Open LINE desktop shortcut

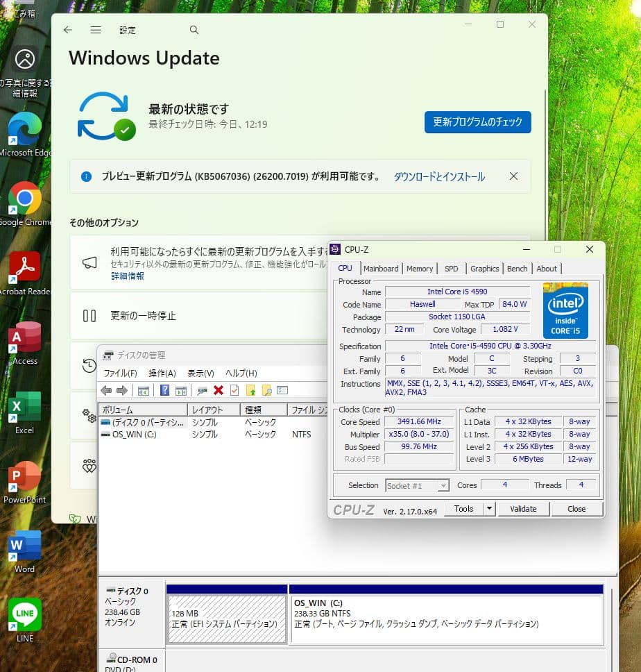click(x=25, y=621)
